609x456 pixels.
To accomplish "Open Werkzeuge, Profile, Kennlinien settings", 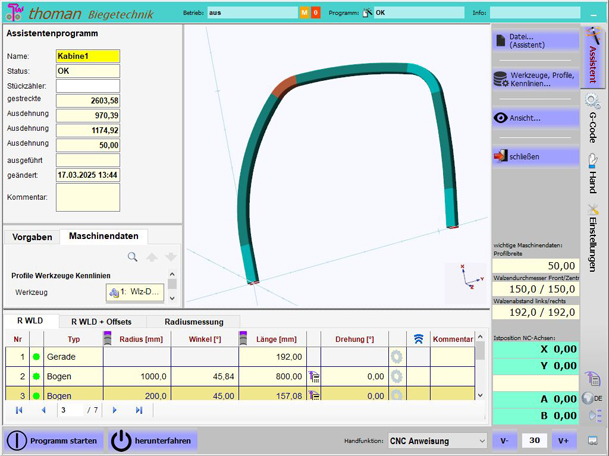I will 535,79.
